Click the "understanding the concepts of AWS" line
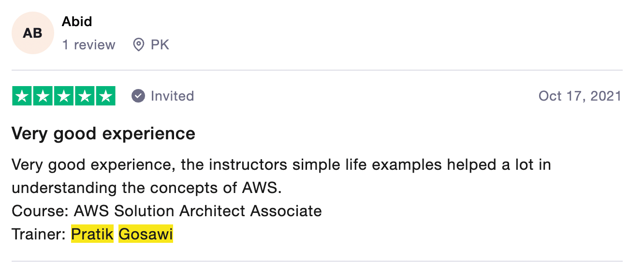This screenshot has width=644, height=267. 146,188
